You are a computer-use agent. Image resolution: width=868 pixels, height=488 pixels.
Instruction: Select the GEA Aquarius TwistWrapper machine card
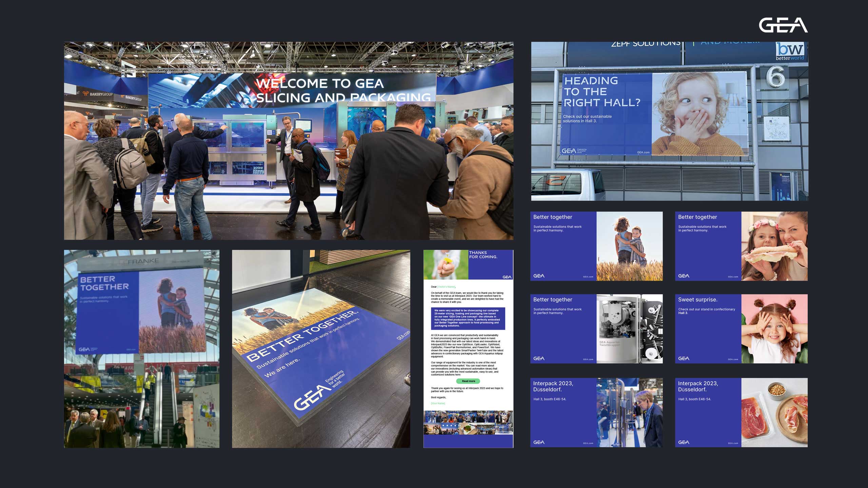[596, 329]
